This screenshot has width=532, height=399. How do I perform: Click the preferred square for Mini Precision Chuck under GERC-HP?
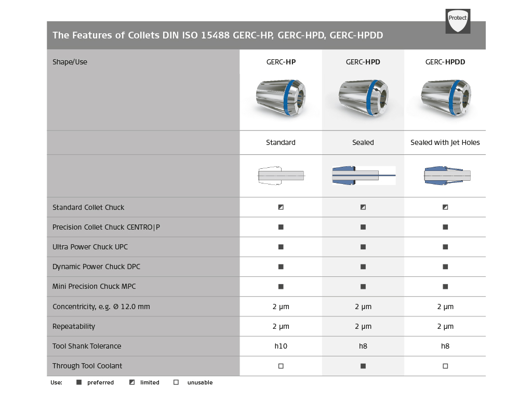point(281,287)
